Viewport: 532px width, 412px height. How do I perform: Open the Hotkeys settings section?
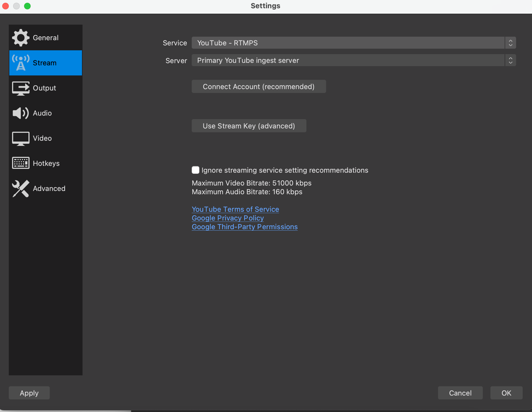46,163
